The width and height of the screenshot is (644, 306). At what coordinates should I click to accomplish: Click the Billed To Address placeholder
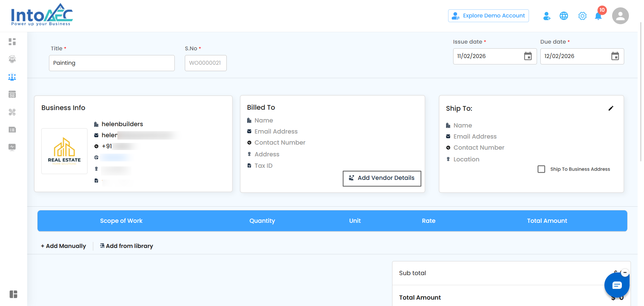tap(267, 154)
